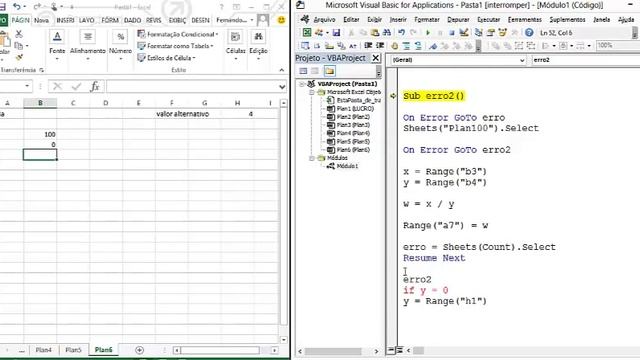This screenshot has height=360, width=640.
Task: Switch to Excel INSERI ribbon tab
Action: tap(65, 20)
